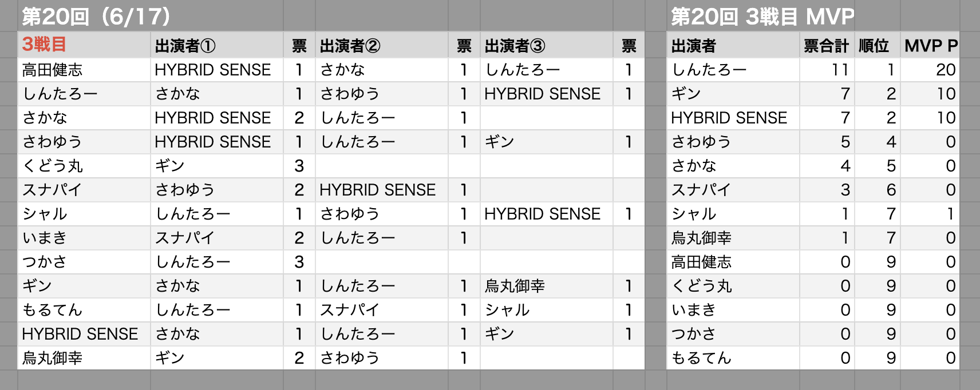The width and height of the screenshot is (980, 390).
Task: Select the 第20回 3戦目 MVP title cell
Action: [762, 16]
